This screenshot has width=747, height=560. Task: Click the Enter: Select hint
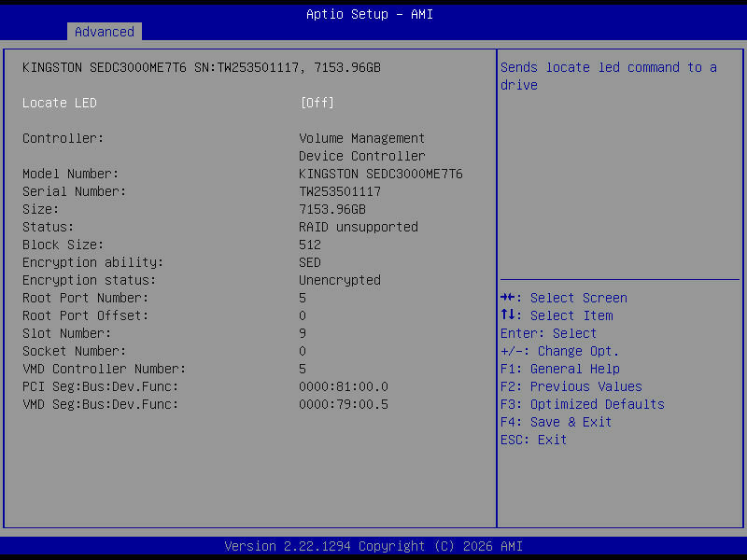tap(548, 333)
